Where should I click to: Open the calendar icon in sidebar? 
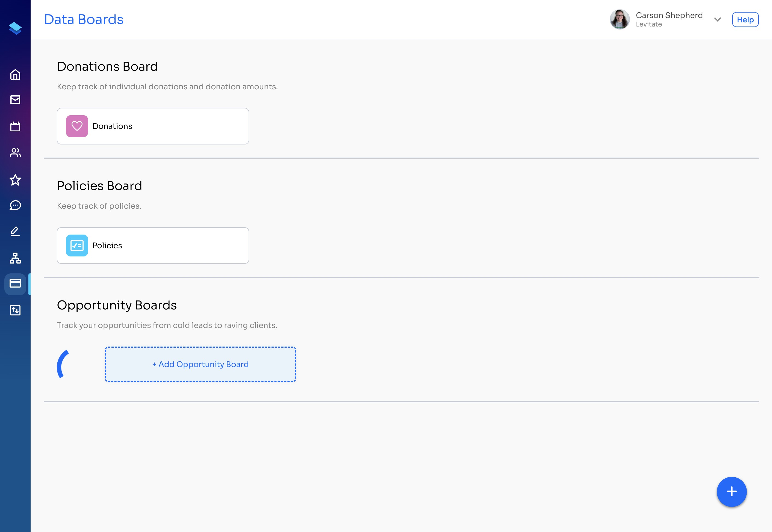(15, 126)
